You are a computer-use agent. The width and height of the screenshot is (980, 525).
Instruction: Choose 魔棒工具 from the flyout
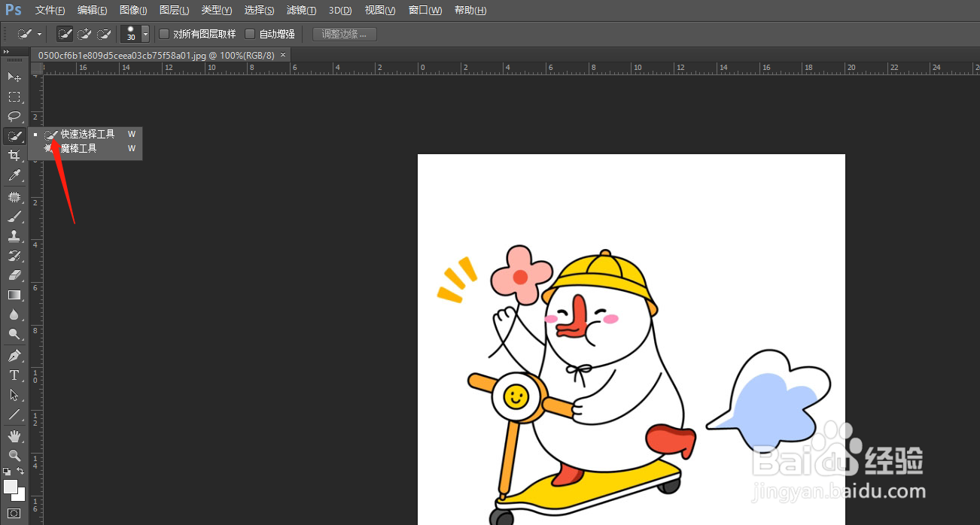click(x=86, y=149)
